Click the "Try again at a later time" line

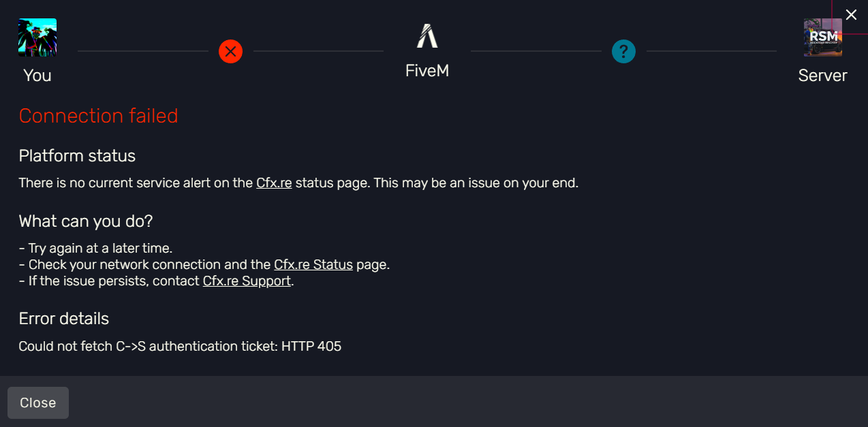[x=95, y=249]
